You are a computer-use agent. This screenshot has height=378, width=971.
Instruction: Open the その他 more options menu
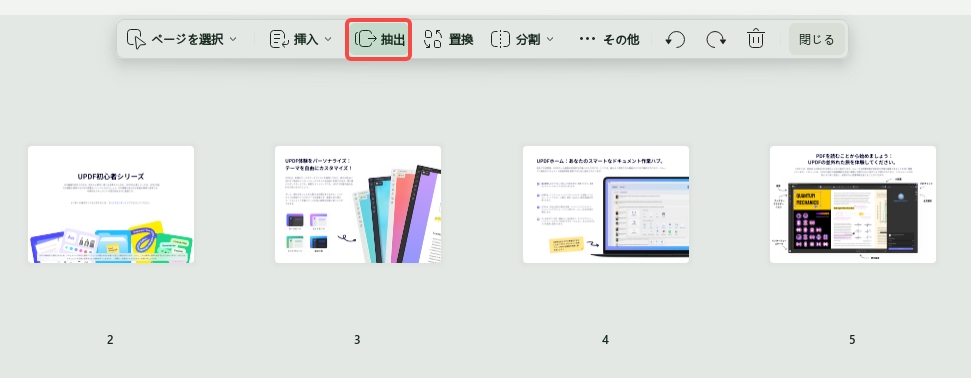(x=609, y=40)
